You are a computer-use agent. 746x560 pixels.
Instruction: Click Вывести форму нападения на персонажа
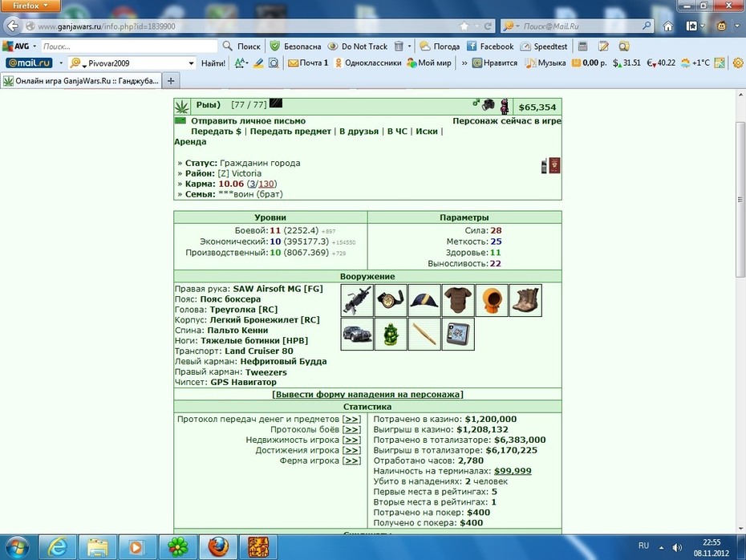coord(367,395)
